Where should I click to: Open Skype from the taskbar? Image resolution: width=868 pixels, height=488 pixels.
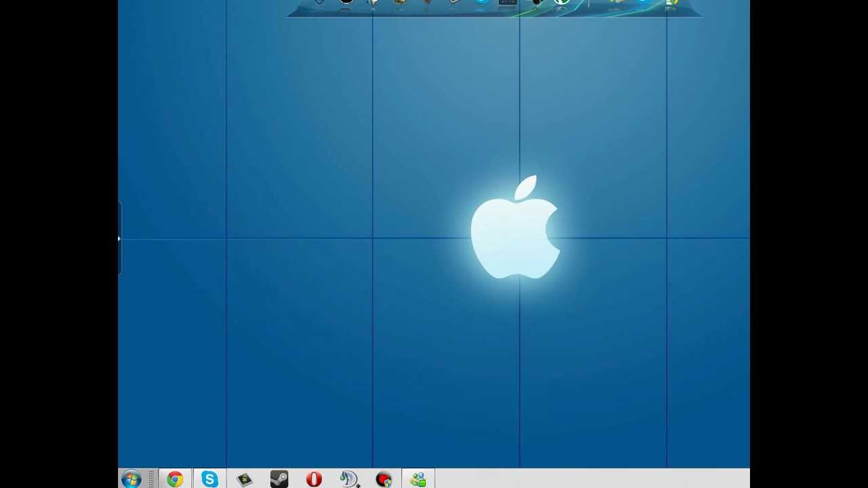tap(210, 479)
